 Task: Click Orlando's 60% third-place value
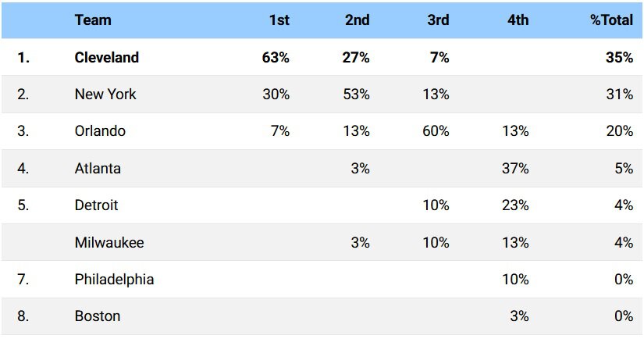point(436,131)
